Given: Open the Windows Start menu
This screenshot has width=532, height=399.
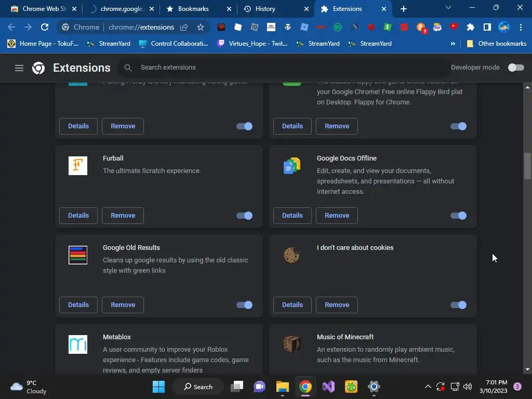Looking at the screenshot, I should pos(158,387).
